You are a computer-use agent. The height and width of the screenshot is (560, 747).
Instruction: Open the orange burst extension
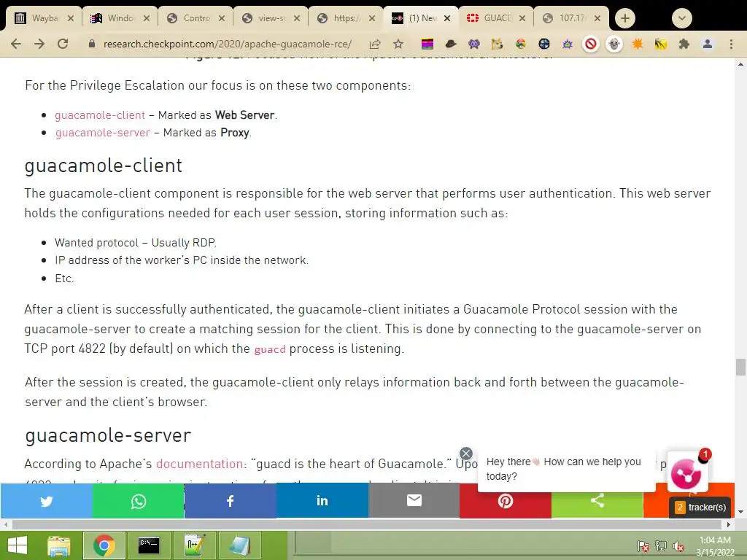(x=638, y=44)
